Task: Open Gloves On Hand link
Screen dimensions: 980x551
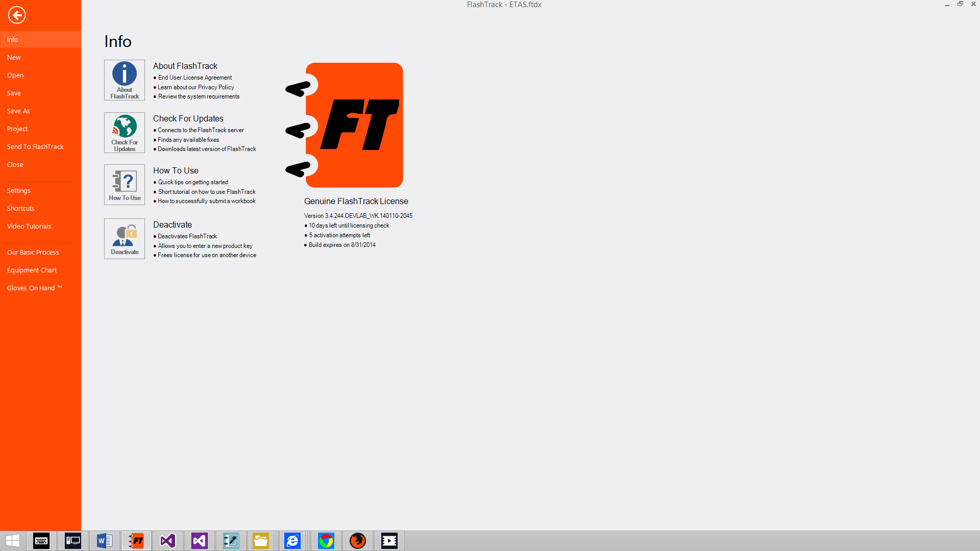Action: [40, 288]
